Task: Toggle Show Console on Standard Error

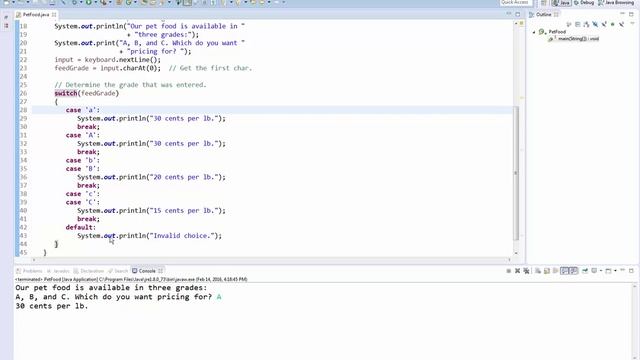Action: click(x=573, y=271)
